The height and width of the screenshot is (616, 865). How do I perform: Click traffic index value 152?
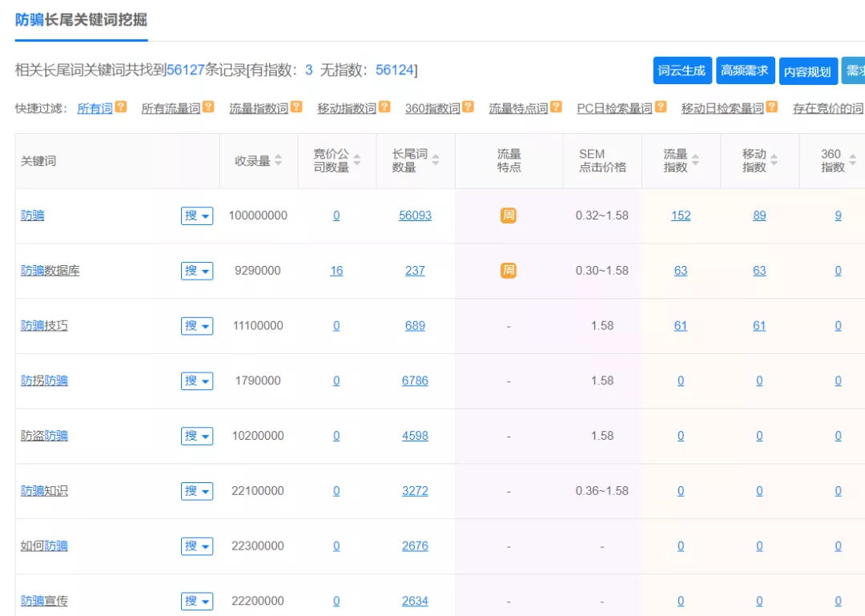click(681, 215)
